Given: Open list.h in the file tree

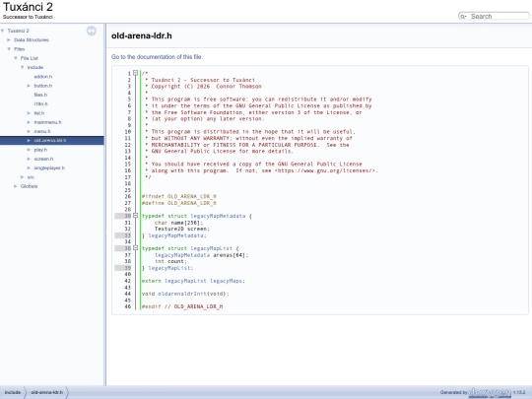Looking at the screenshot, I should [39, 113].
